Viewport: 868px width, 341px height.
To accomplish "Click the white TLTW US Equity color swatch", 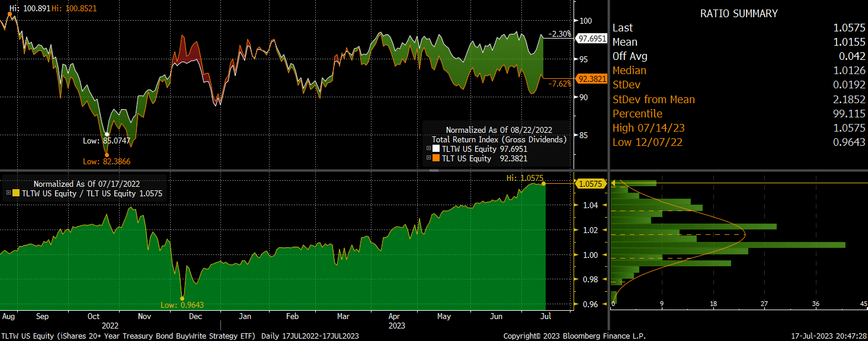I will tap(436, 149).
